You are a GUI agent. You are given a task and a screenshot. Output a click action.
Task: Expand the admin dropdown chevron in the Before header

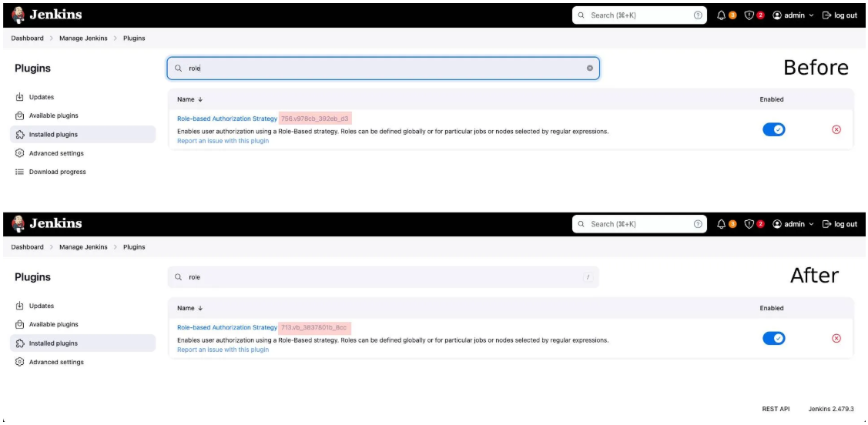[x=812, y=15]
